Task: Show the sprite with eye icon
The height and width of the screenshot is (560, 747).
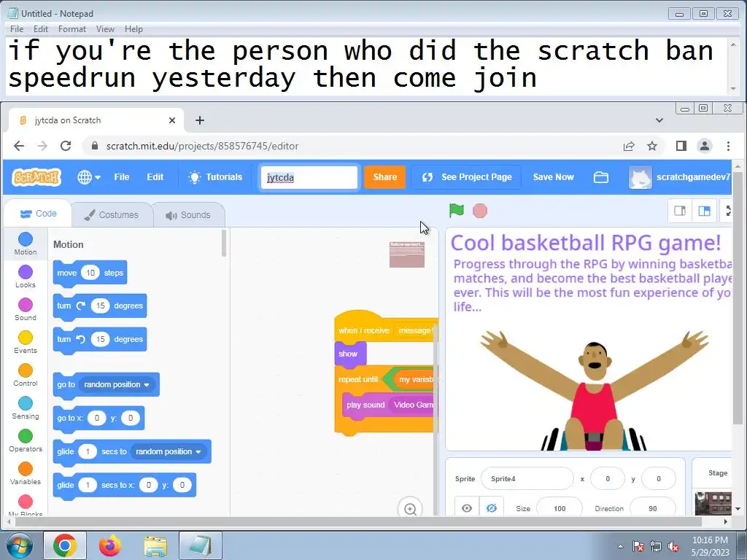Action: [x=467, y=508]
